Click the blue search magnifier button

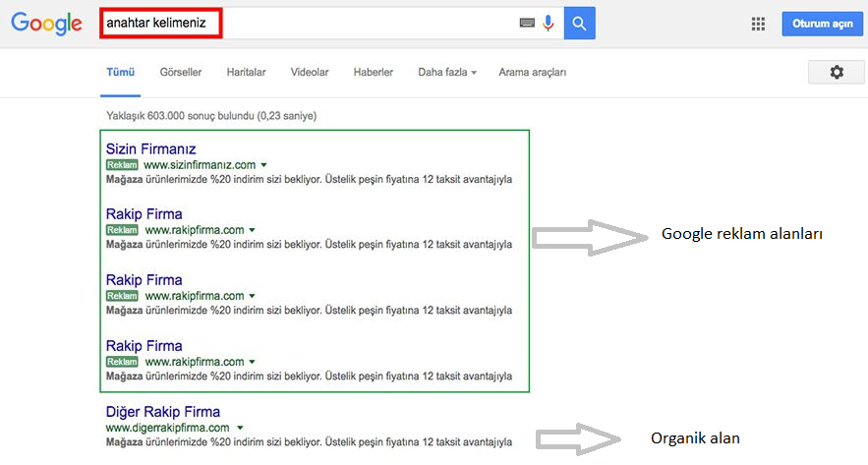click(x=580, y=24)
